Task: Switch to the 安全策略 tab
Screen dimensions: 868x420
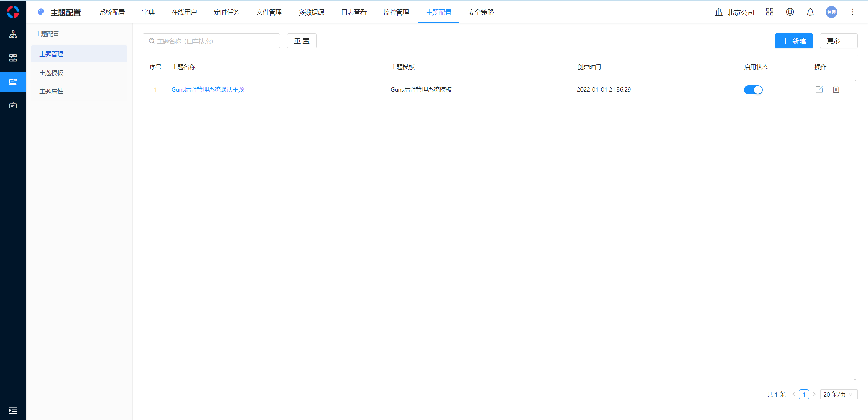Action: pos(481,13)
